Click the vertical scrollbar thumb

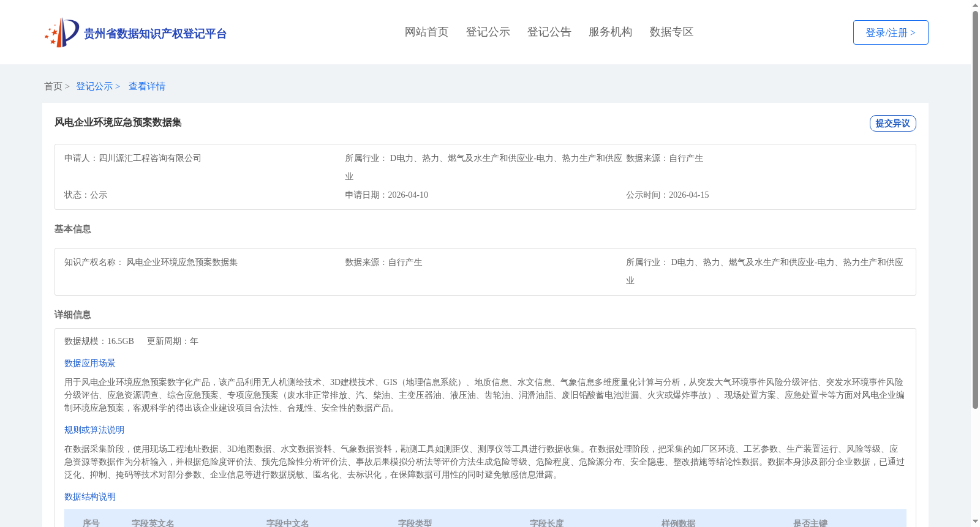coord(975,210)
